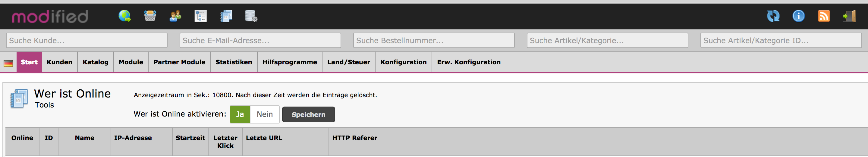Click the blue refresh arrows icon
This screenshot has width=868, height=157.
pyautogui.click(x=773, y=16)
